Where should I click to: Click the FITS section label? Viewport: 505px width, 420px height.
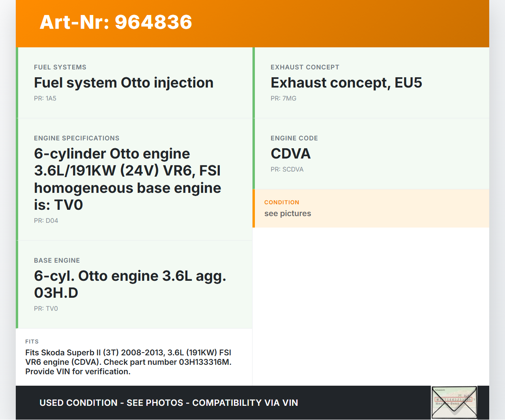pos(32,342)
